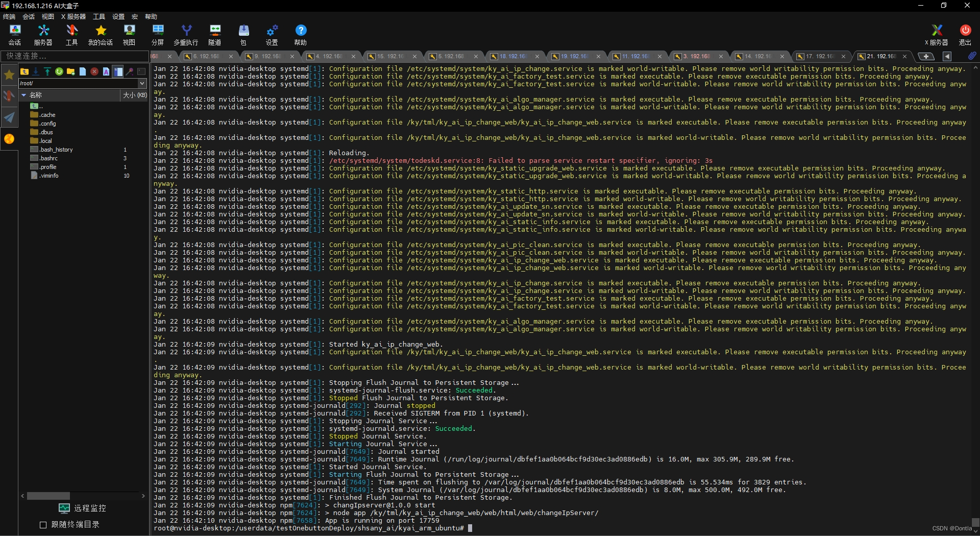Click the rename 'A' icon in SFTP toolbar
Image resolution: width=980 pixels, height=536 pixels.
(x=106, y=71)
